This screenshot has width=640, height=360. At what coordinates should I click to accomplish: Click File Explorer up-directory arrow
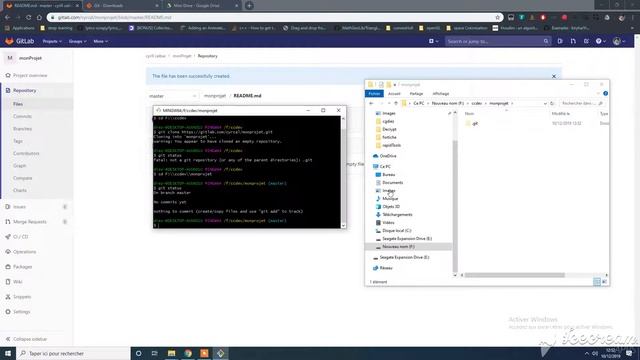click(396, 104)
